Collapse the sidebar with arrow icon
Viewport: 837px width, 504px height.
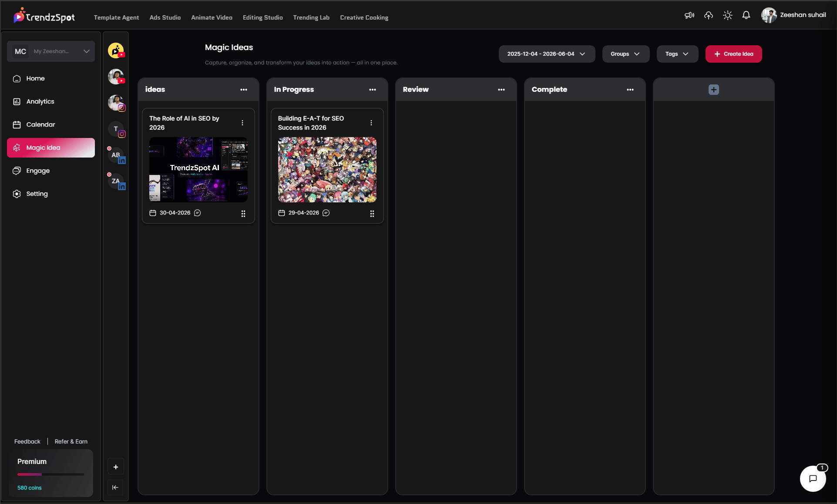pyautogui.click(x=115, y=487)
